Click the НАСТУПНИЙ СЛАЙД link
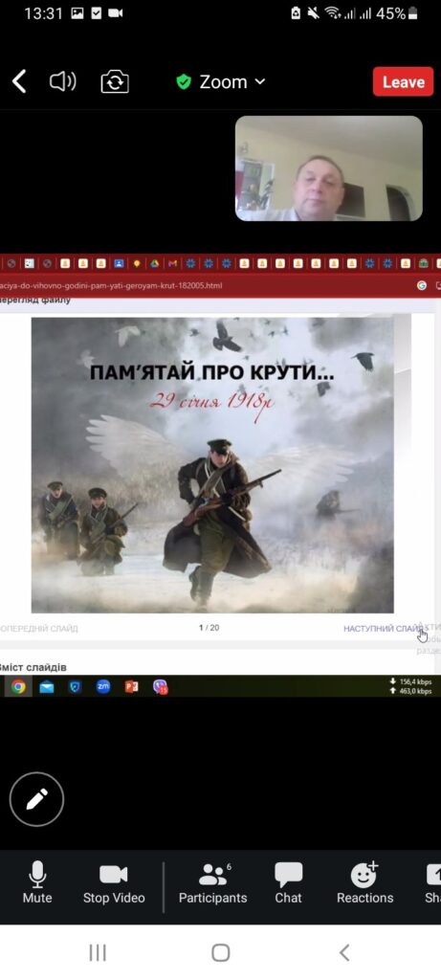 pyautogui.click(x=383, y=628)
